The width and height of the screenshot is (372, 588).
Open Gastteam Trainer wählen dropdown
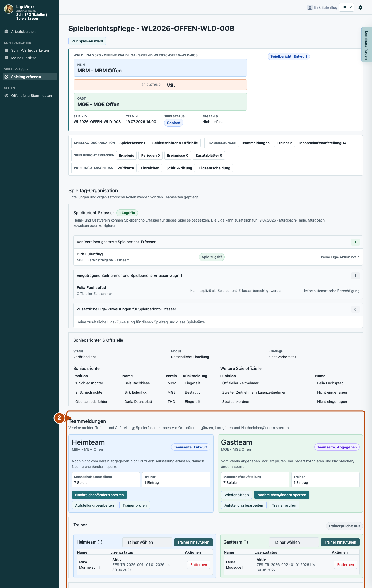click(x=294, y=542)
